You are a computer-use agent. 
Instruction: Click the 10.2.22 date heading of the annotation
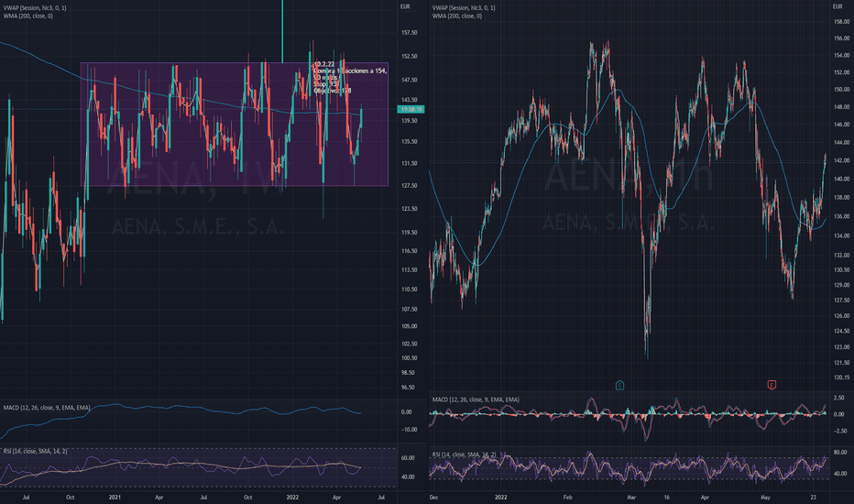point(324,64)
